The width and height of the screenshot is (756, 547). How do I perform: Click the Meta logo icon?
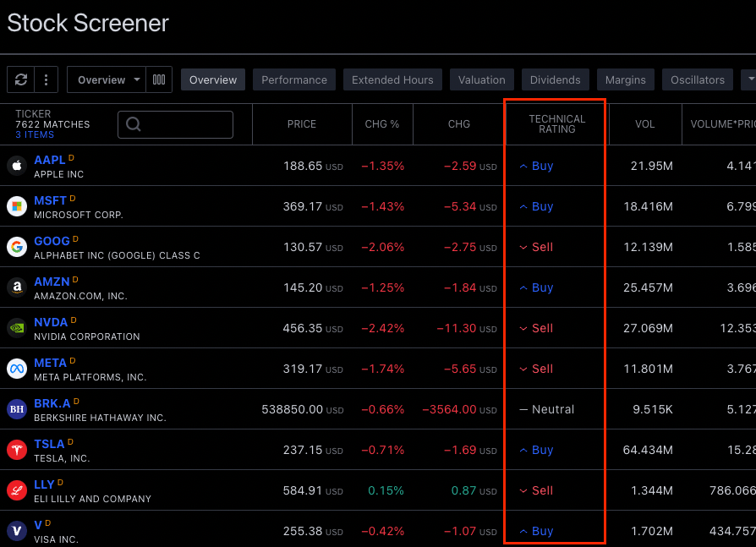click(17, 369)
